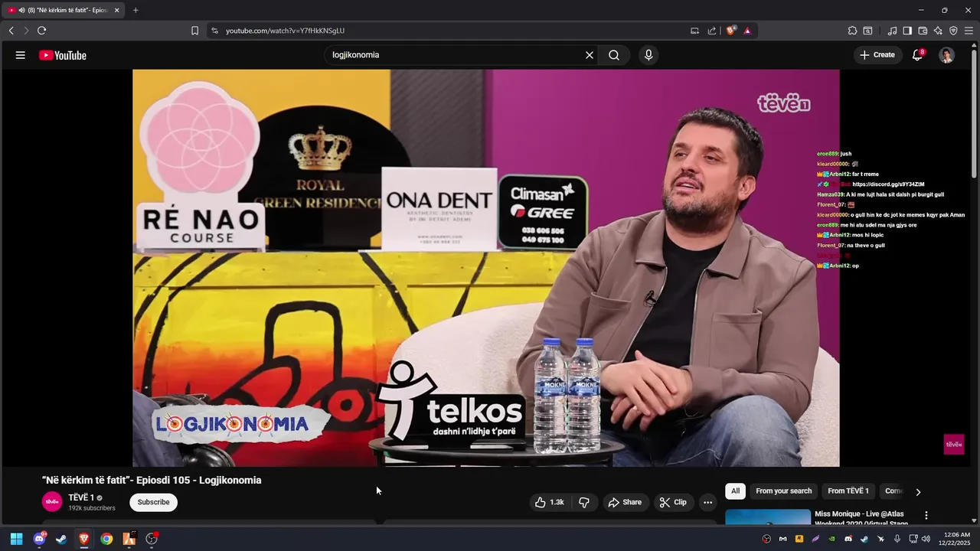The image size is (980, 551).
Task: Like the video with 1.3k thumbs up
Action: point(550,502)
